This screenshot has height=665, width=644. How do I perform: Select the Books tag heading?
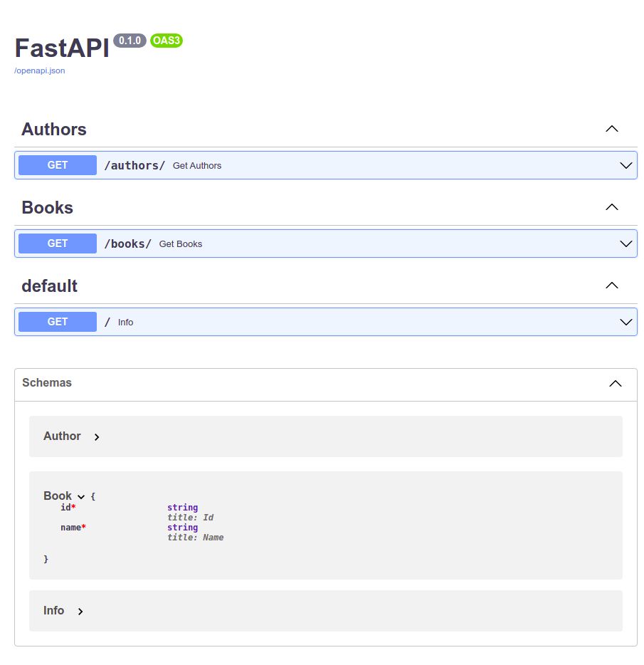[48, 207]
